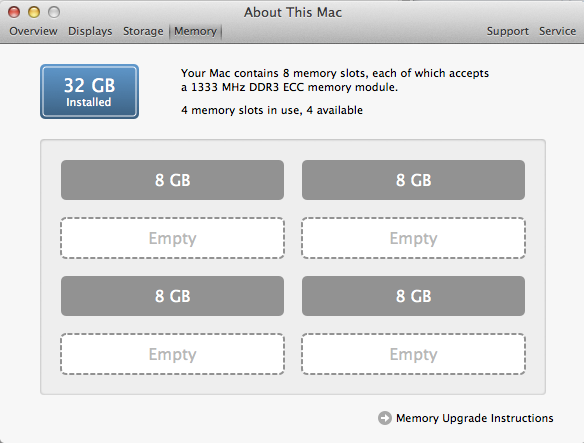Select the top-left 8 GB memory slot
584x443 pixels.
point(172,180)
